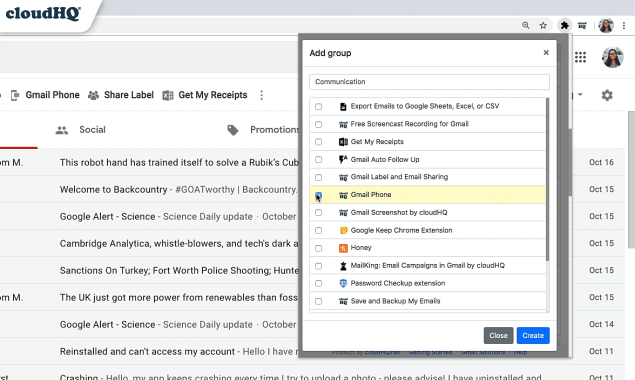This screenshot has height=380, width=635.
Task: Check the Honey checkbox
Action: (x=319, y=248)
